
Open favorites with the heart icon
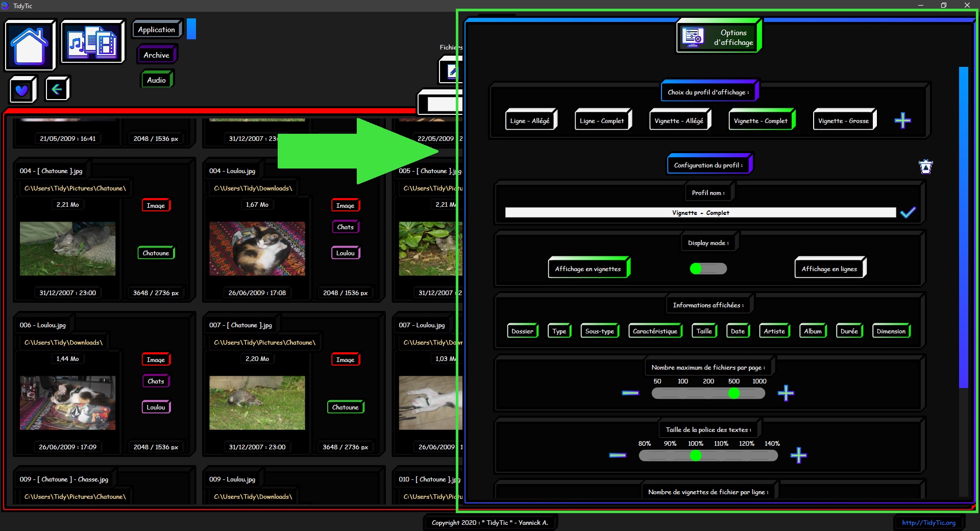[x=22, y=90]
